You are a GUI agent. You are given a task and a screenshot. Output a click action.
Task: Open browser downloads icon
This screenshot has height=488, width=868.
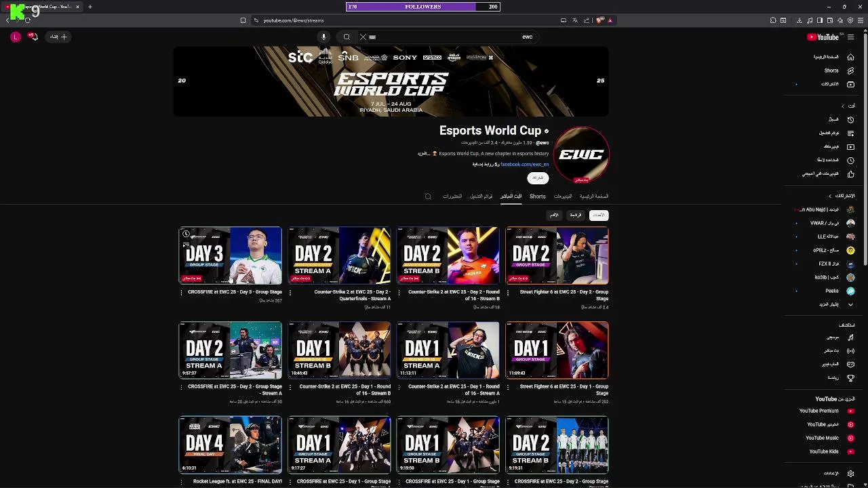pos(800,20)
